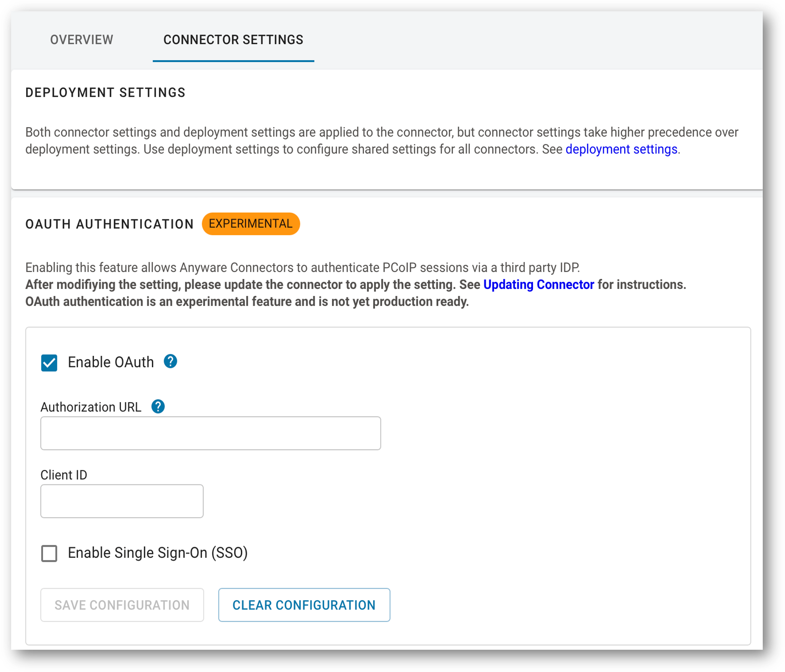Uncheck the Enable OAuth checkbox
This screenshot has width=785, height=672.
point(48,363)
